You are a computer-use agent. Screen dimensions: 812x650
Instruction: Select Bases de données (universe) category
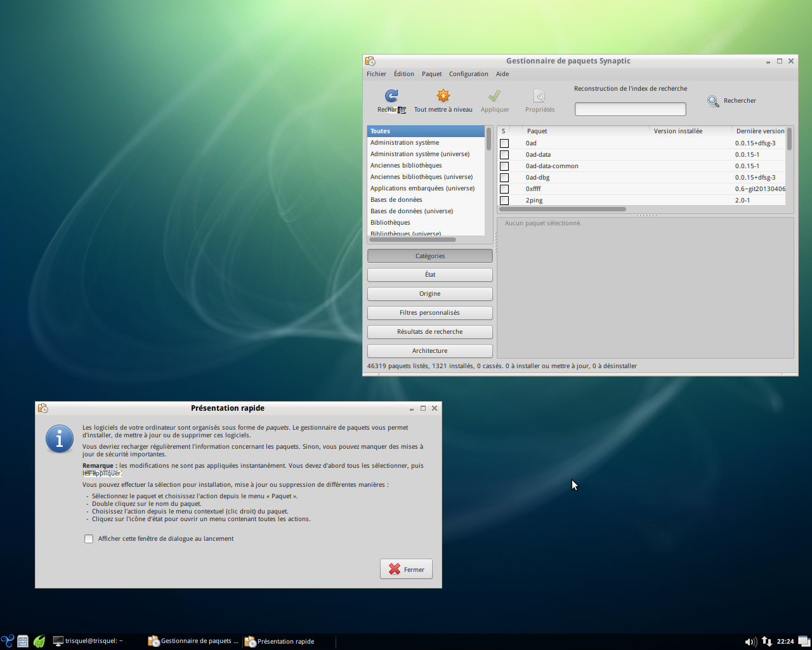tap(426, 211)
